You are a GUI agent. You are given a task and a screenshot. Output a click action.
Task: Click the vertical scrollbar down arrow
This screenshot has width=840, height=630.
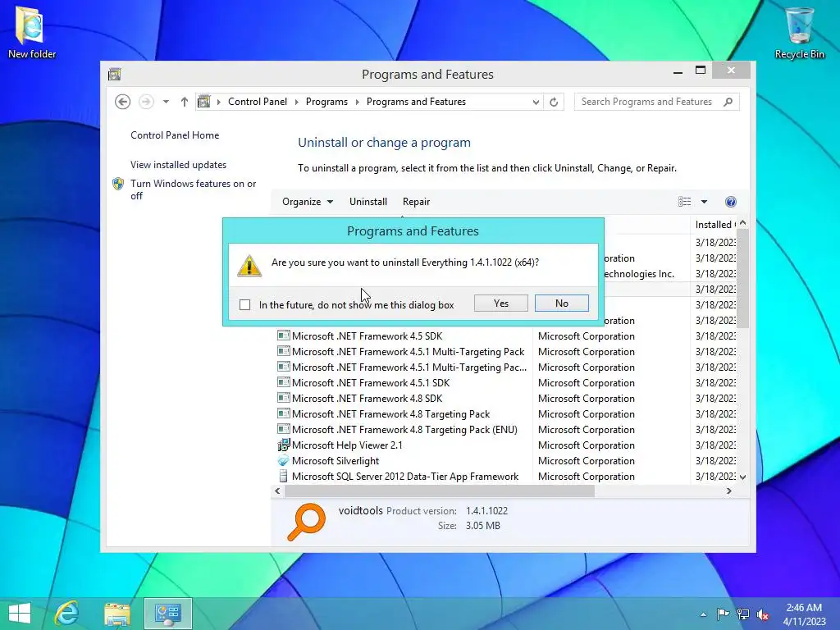742,477
